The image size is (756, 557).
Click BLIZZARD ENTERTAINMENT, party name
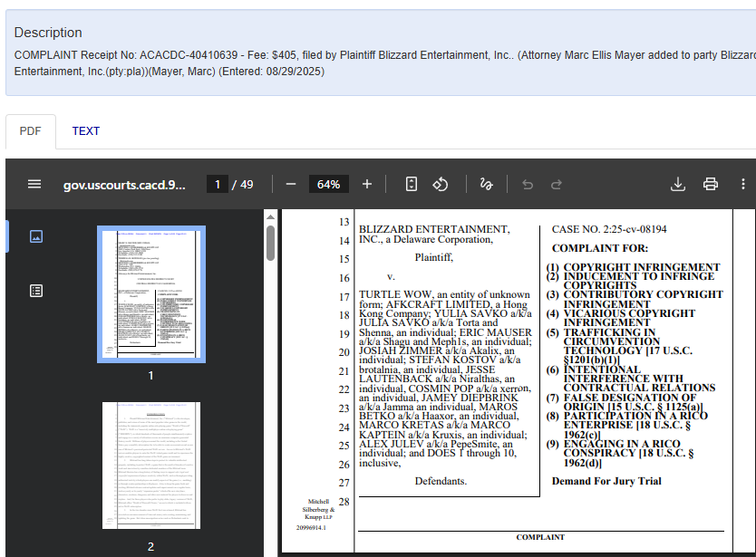tap(434, 229)
